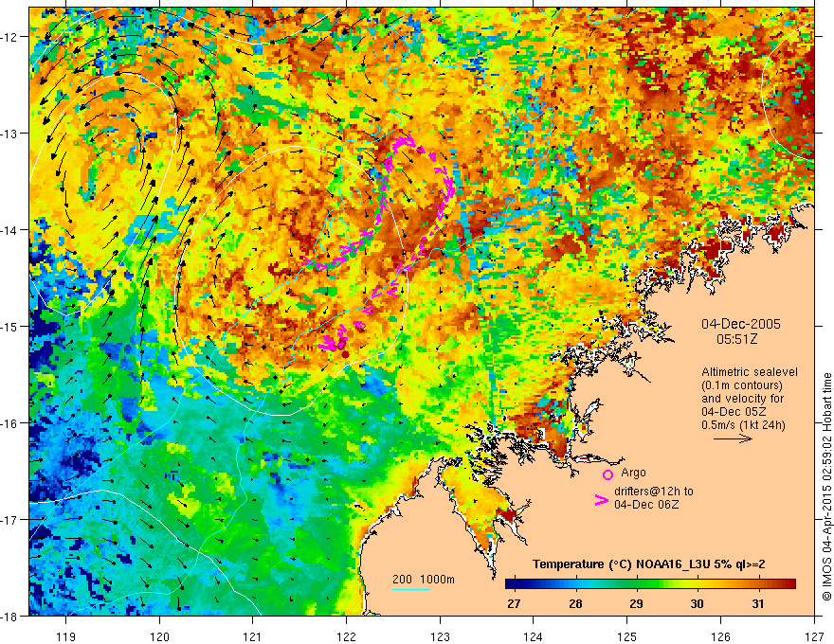Click the latitude axis label -15
Image resolution: width=834 pixels, height=644 pixels.
coord(9,326)
